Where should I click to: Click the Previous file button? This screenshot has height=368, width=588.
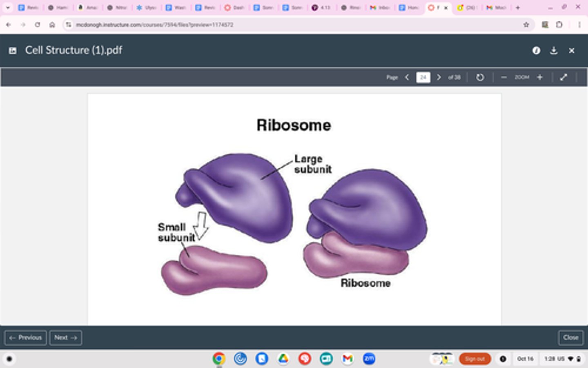click(25, 338)
